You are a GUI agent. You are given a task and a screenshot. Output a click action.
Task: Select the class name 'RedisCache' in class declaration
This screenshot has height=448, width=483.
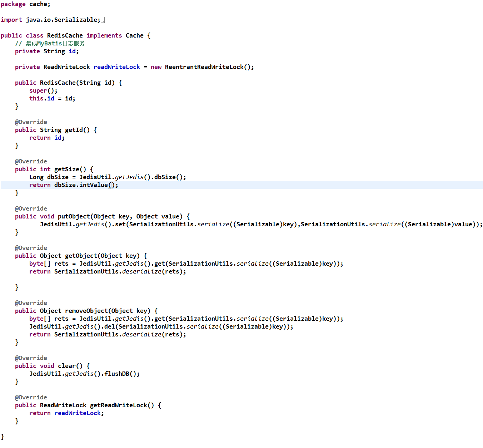[65, 36]
